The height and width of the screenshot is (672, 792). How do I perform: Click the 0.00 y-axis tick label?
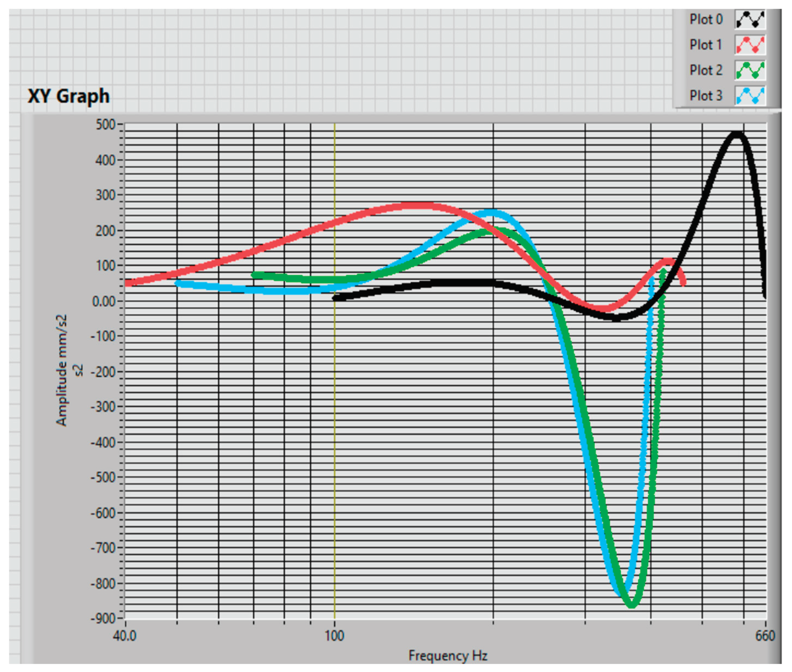click(x=104, y=301)
